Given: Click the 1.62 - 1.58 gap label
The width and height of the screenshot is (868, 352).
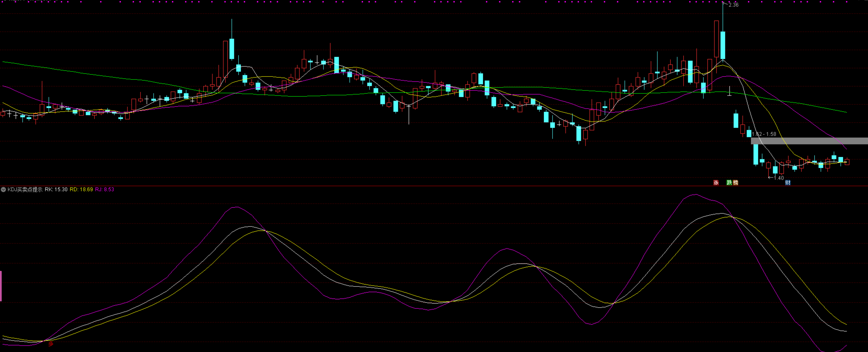Looking at the screenshot, I should 764,134.
